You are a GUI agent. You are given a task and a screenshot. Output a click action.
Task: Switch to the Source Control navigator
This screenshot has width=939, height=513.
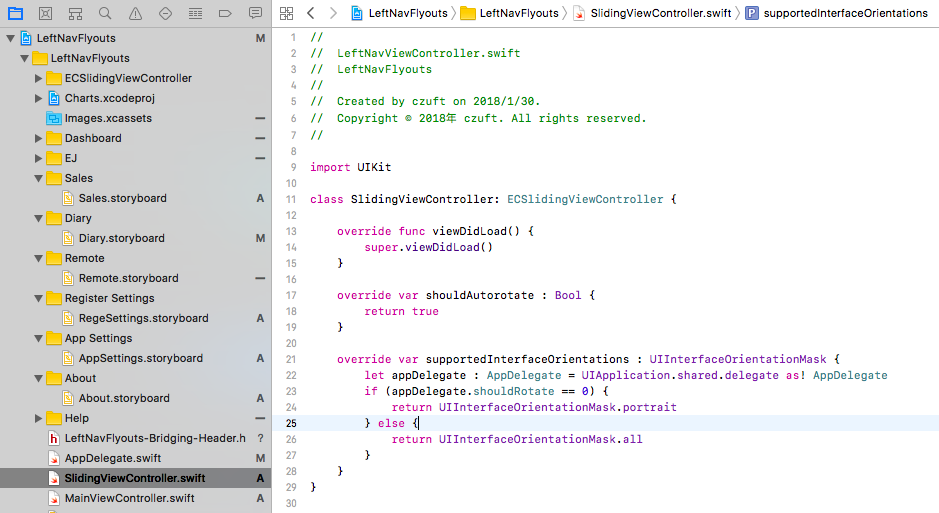[x=45, y=14]
